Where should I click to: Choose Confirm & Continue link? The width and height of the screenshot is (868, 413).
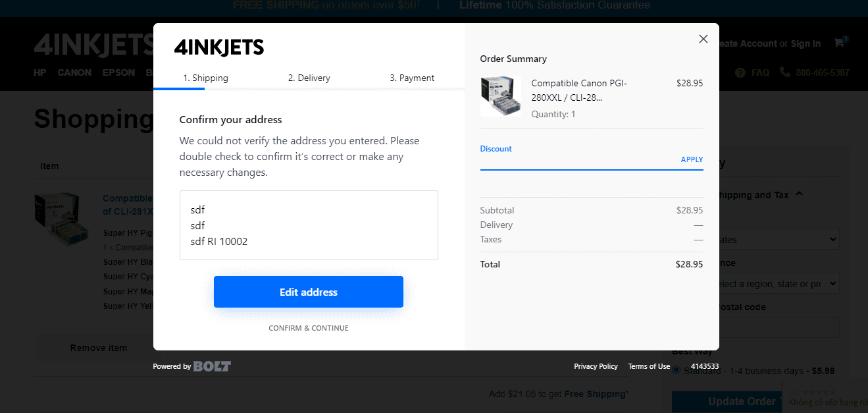point(309,328)
